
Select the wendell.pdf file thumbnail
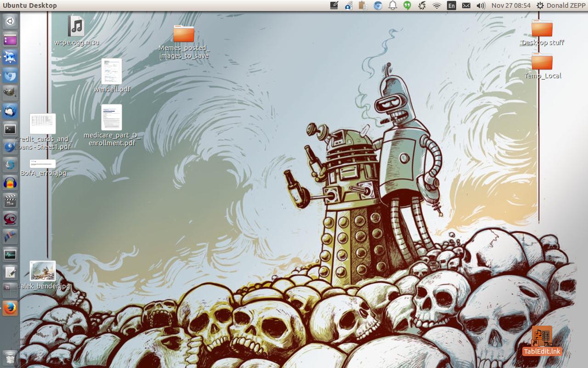coord(112,71)
